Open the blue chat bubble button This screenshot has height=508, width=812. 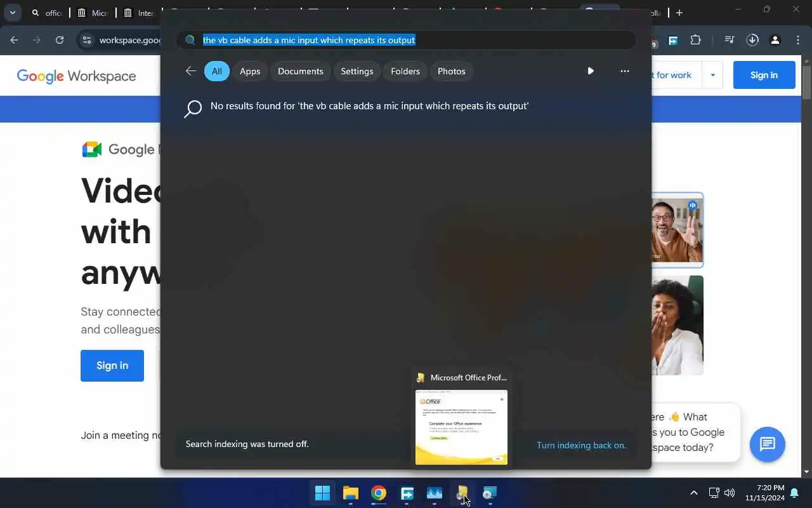point(768,444)
